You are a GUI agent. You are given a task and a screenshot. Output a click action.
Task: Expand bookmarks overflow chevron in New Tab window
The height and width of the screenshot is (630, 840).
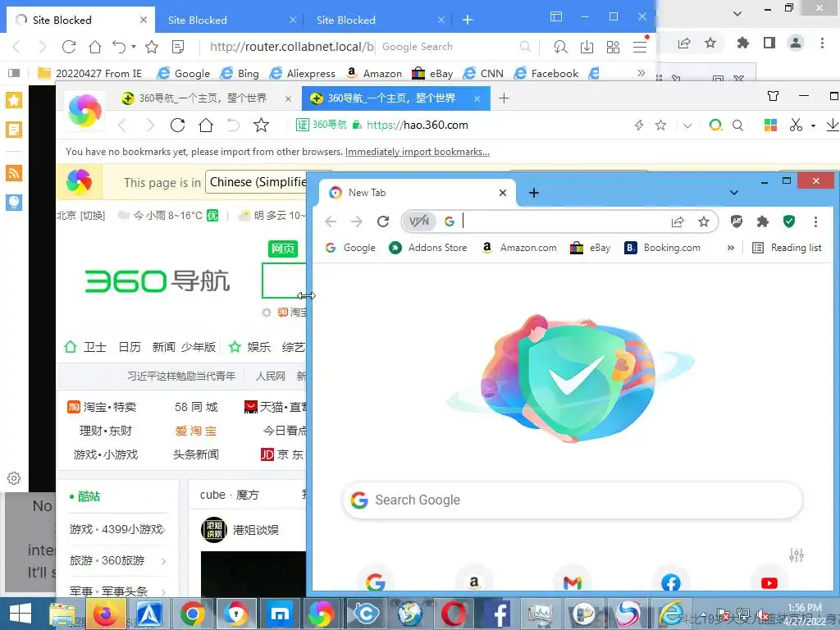tap(730, 248)
